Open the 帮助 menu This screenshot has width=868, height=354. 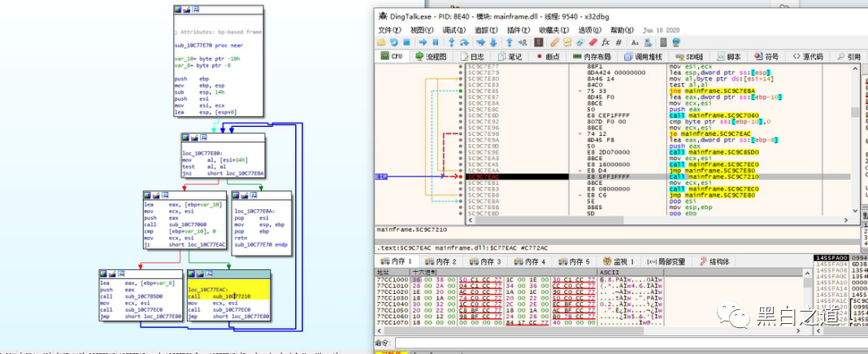click(622, 30)
